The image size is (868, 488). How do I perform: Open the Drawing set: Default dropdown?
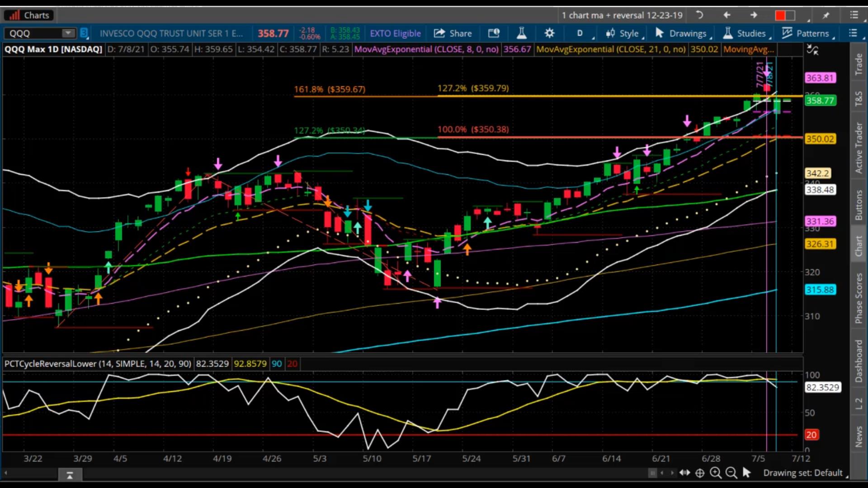pos(805,473)
